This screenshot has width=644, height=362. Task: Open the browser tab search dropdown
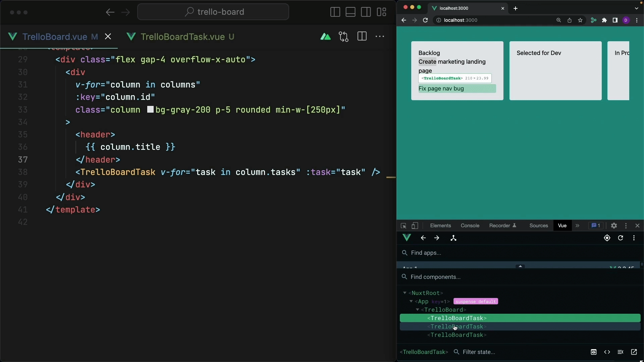[637, 8]
